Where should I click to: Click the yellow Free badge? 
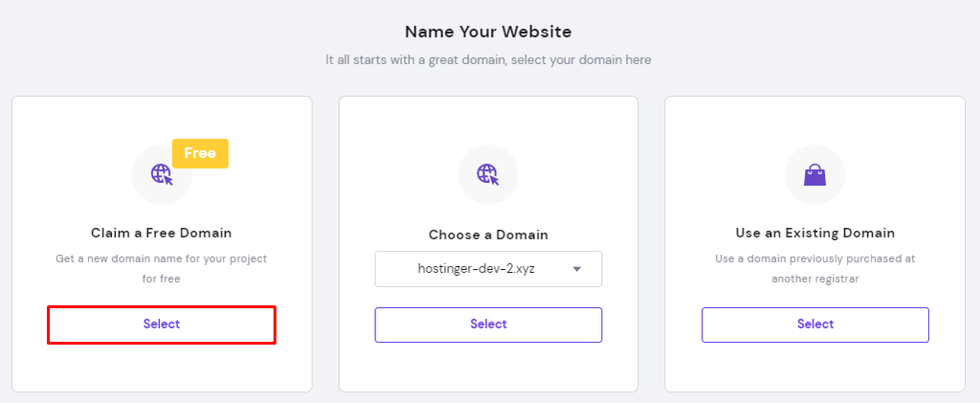click(200, 153)
